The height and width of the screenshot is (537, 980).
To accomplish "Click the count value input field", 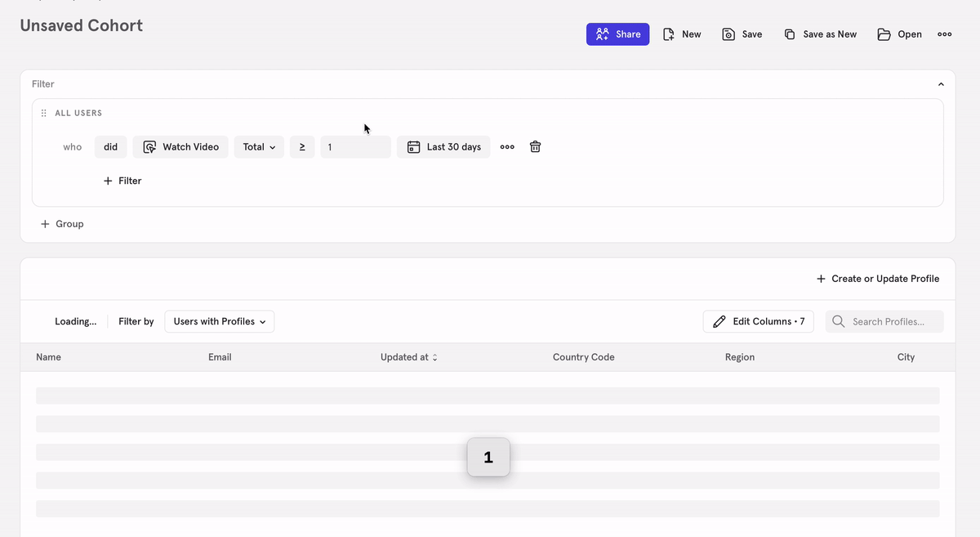I will tap(355, 147).
